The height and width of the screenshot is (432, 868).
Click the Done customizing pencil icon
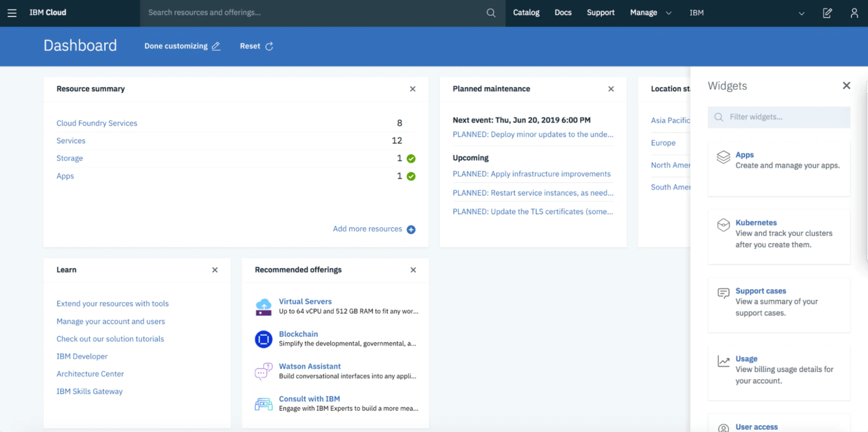click(216, 46)
